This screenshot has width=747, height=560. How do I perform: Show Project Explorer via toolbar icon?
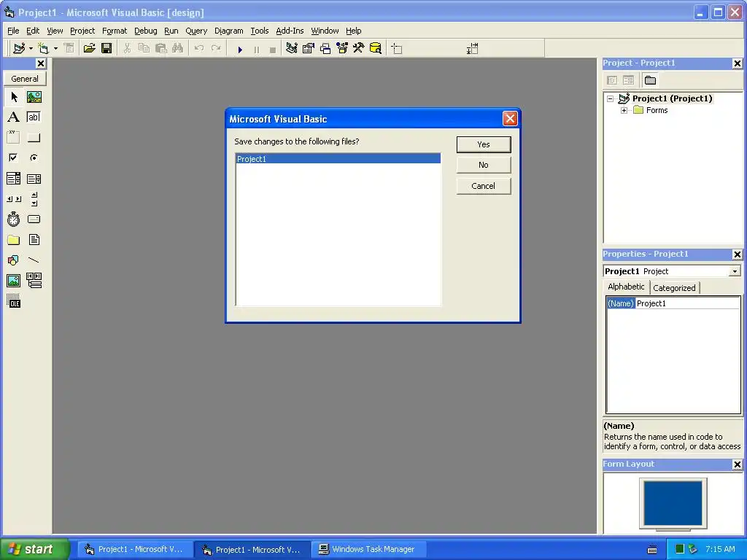pos(292,48)
